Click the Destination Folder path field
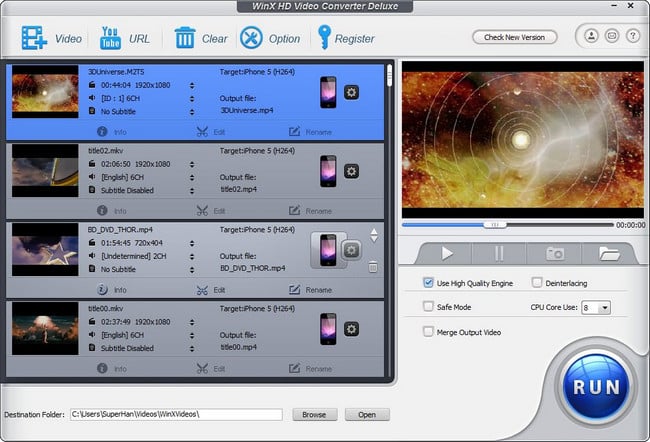The height and width of the screenshot is (442, 650). click(x=176, y=414)
